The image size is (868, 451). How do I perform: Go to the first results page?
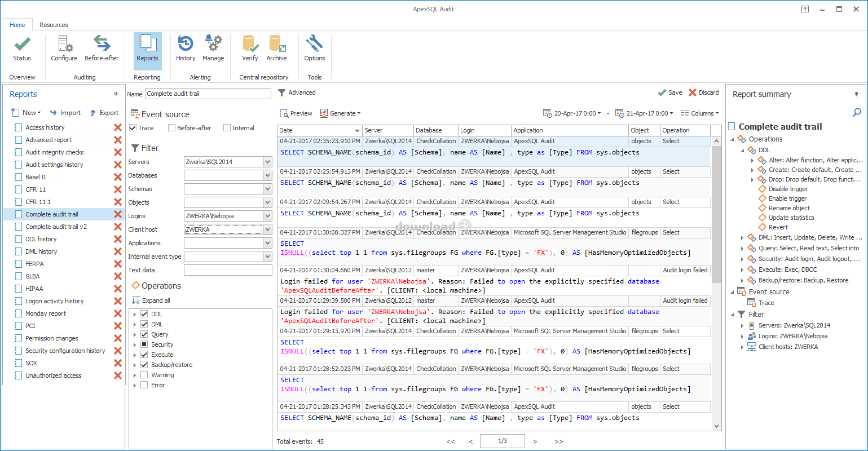[451, 441]
